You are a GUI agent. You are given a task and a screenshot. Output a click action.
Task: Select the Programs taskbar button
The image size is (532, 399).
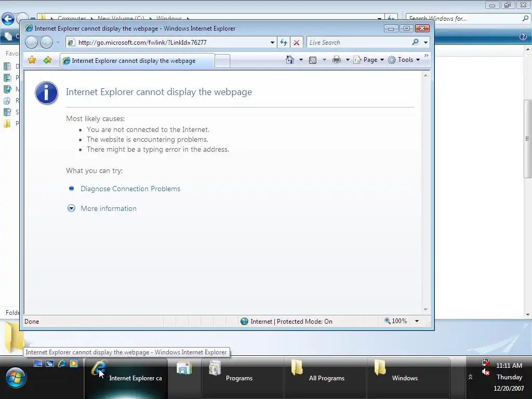coord(242,378)
